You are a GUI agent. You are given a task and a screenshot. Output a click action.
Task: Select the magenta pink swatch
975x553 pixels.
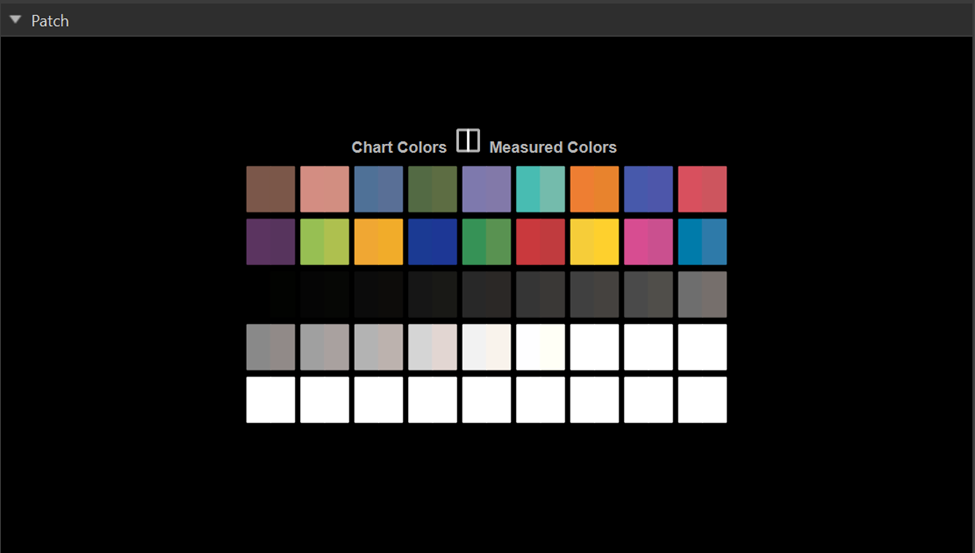click(x=649, y=242)
